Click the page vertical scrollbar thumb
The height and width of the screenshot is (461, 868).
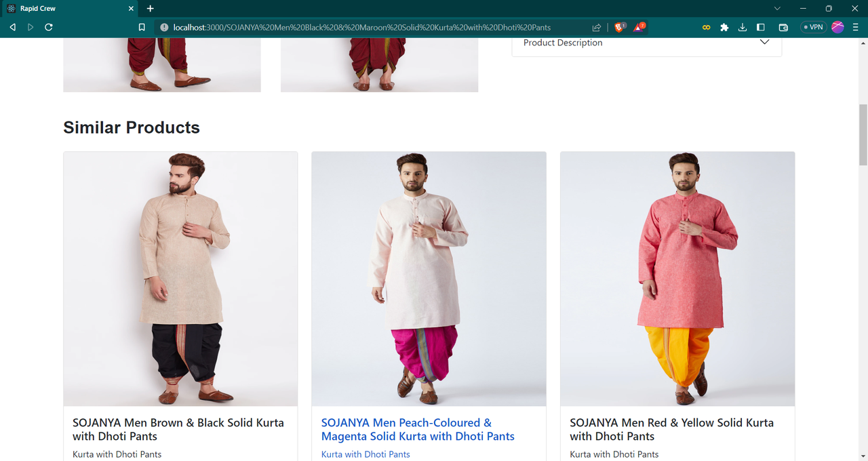point(863,135)
